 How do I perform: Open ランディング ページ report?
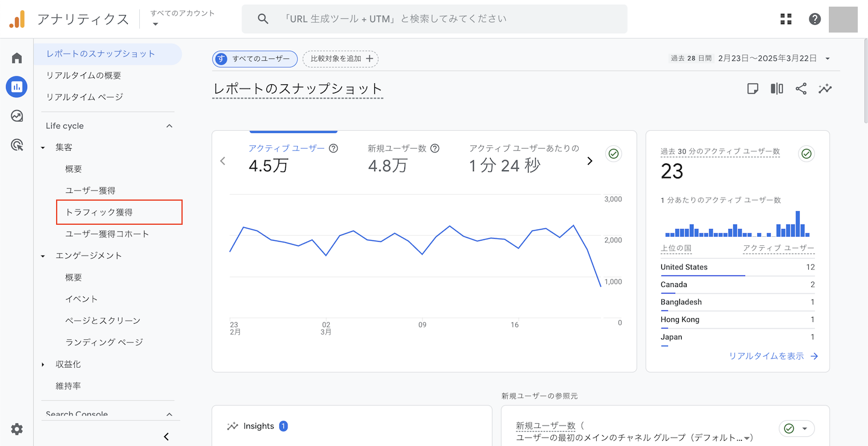(x=104, y=343)
